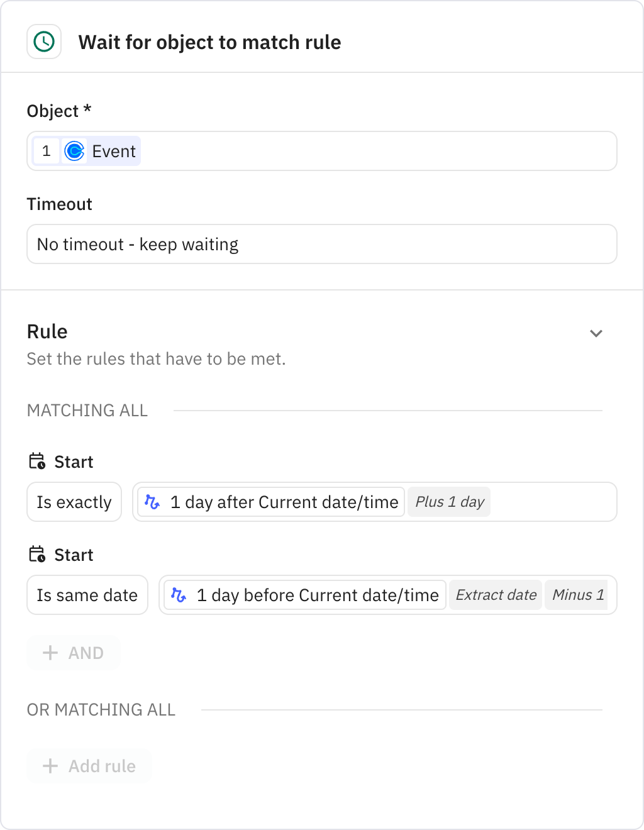
Task: Click the plus icon inside the Add rule button
Action: (x=50, y=766)
